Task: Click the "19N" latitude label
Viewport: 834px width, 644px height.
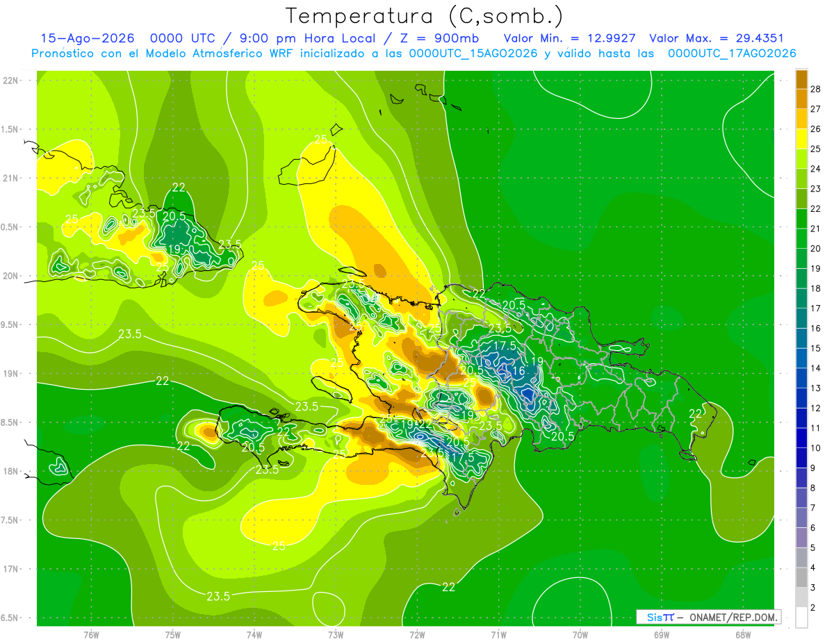Action: pos(12,374)
